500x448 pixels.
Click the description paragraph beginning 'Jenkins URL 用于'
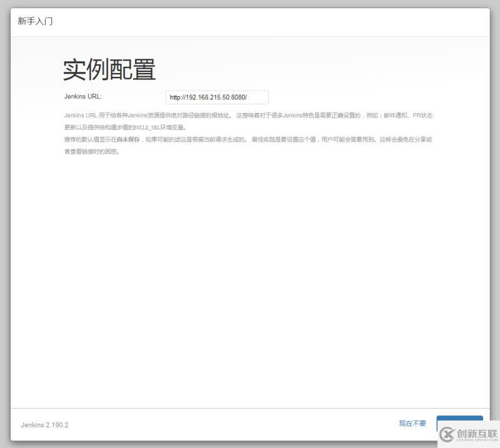pos(248,121)
